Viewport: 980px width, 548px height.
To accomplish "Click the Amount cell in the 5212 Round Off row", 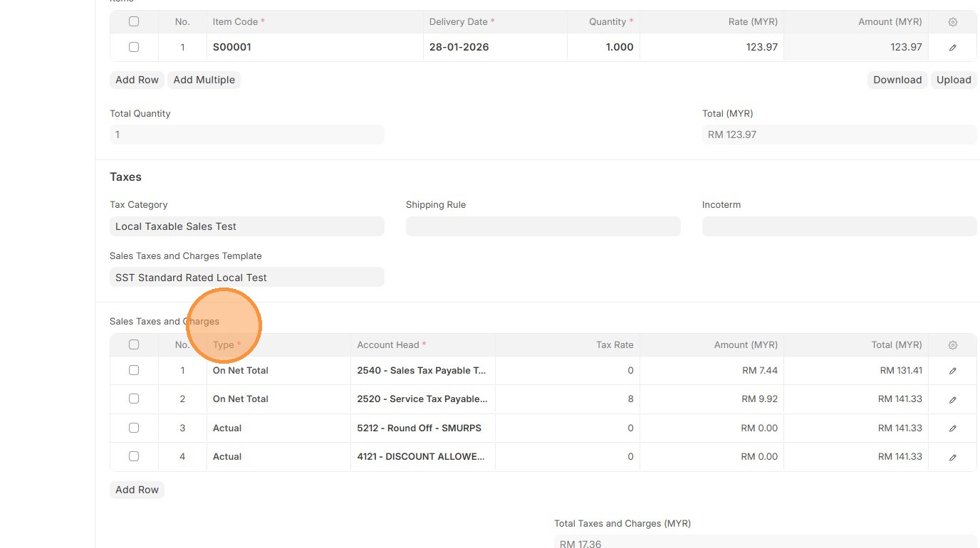I will pyautogui.click(x=711, y=428).
